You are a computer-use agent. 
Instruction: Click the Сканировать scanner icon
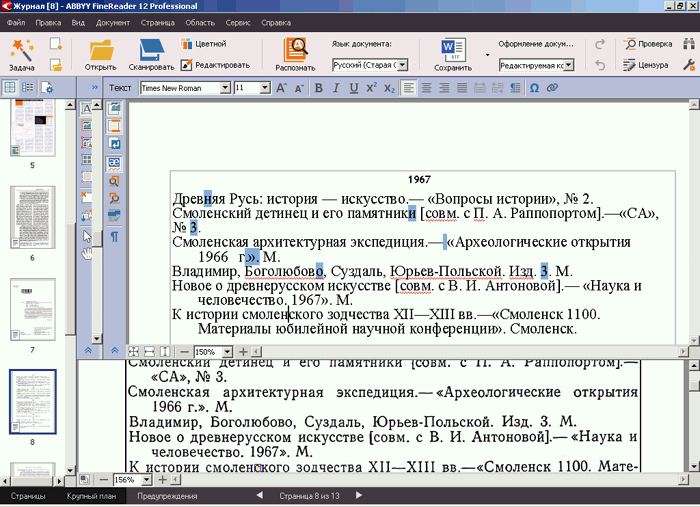(x=151, y=50)
